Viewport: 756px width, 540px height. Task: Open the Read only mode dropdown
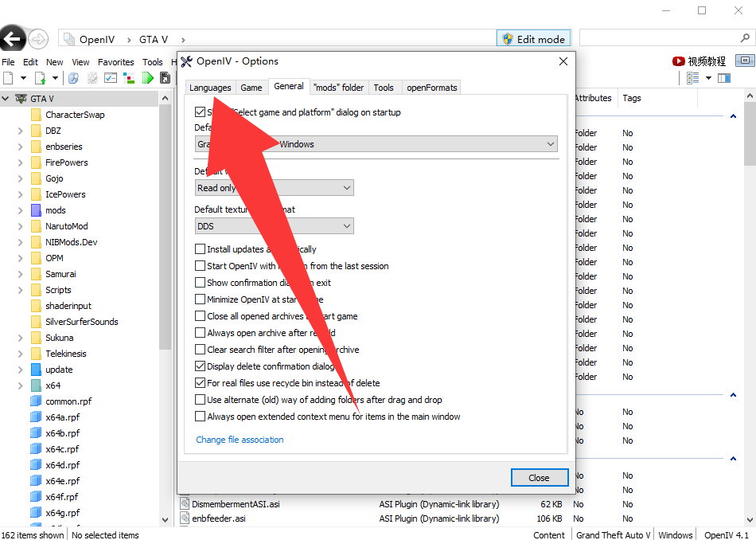coord(274,188)
